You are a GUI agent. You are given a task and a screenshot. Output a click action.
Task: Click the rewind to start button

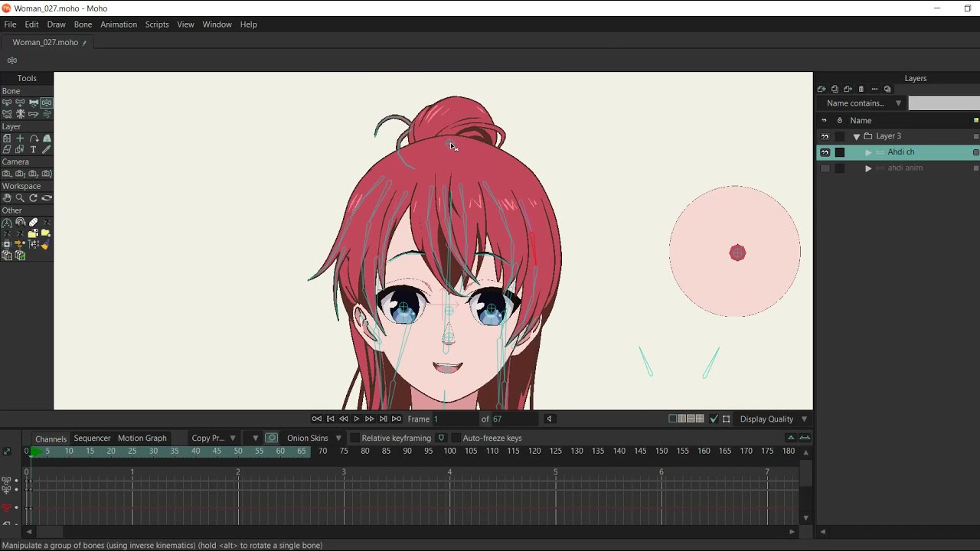click(x=316, y=419)
